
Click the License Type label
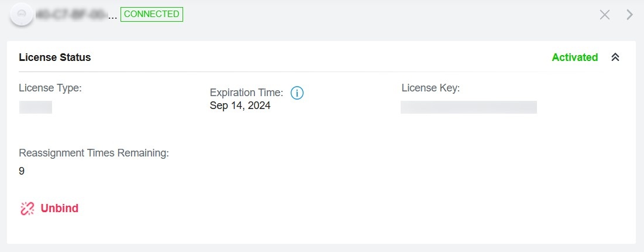[50, 88]
